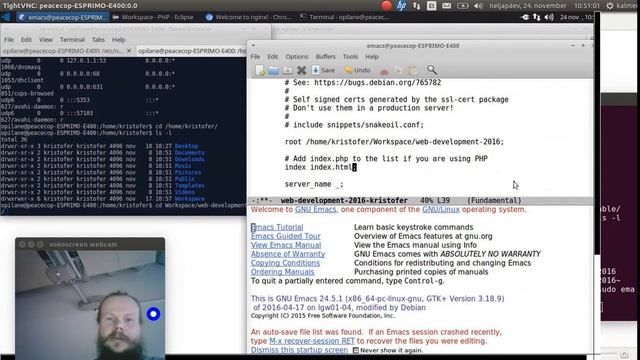Viewport: 640px width, 360px height.
Task: Open the volume speaker icon in top panel
Action: tap(478, 6)
